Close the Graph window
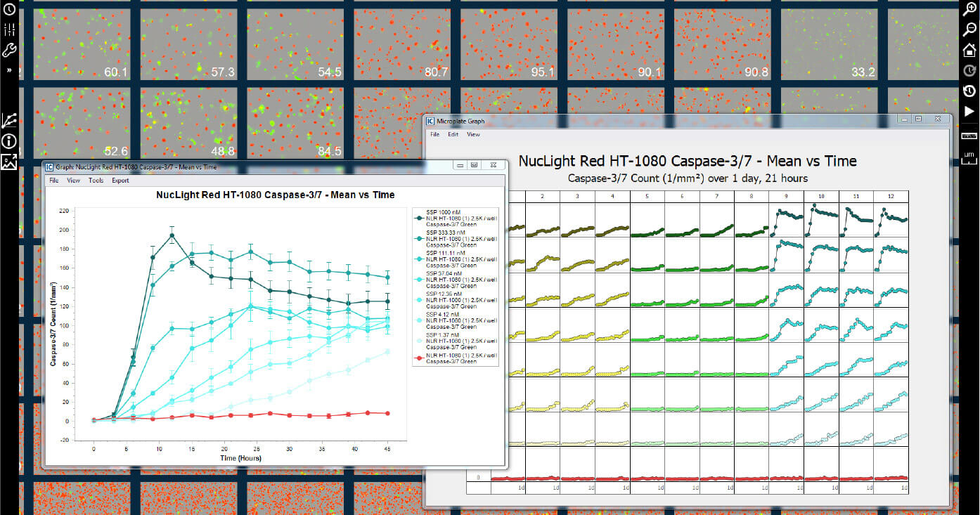The image size is (980, 515). pos(494,165)
